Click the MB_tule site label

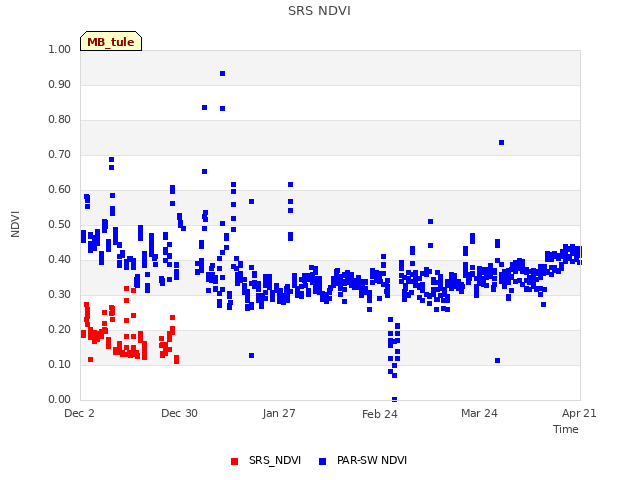111,41
